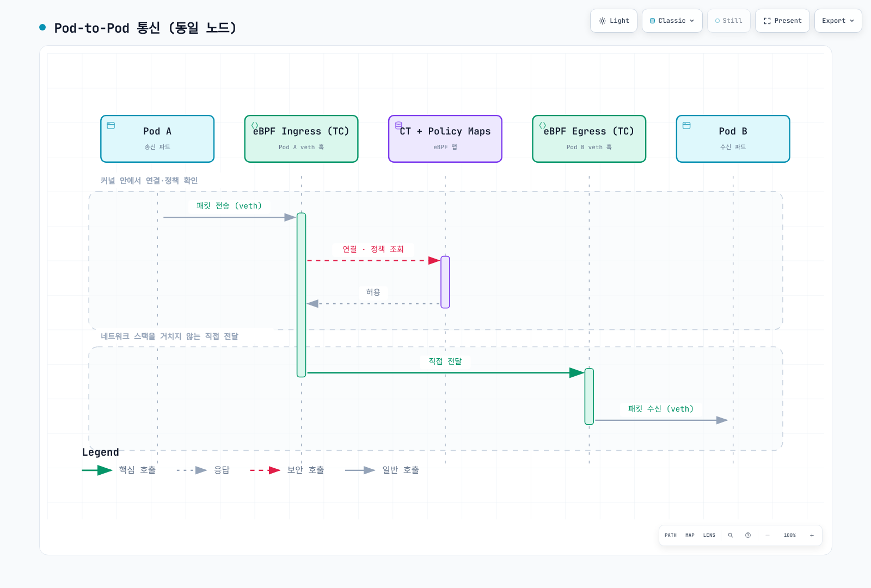Click the Pod-to-Pod 통신 diagram title
The image size is (871, 588).
point(145,28)
